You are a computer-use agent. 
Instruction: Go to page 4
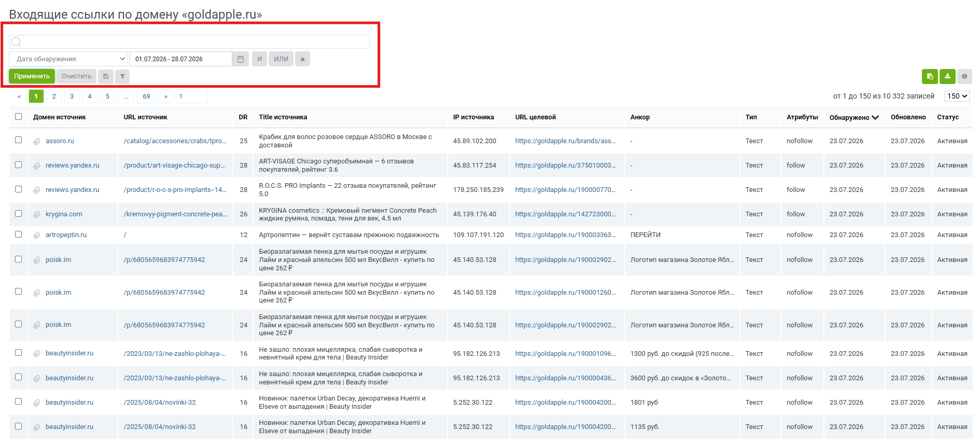point(90,96)
